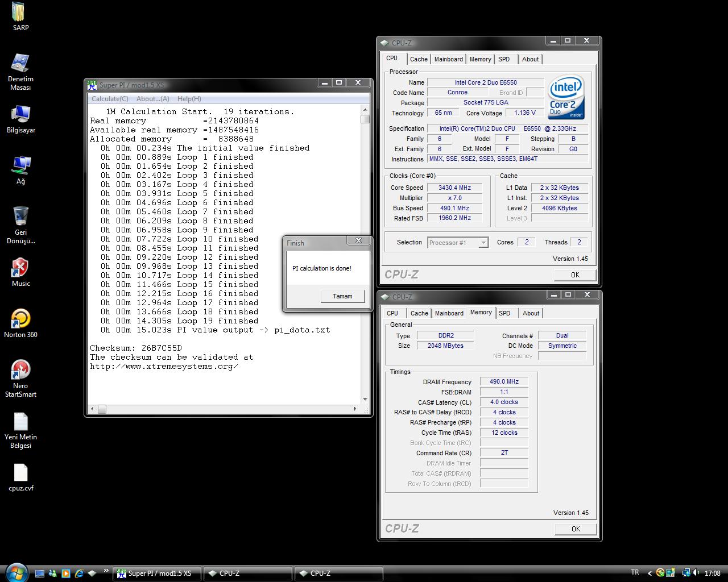The image size is (728, 582).
Task: Launch Internet Explorer from quick launch
Action: (79, 573)
